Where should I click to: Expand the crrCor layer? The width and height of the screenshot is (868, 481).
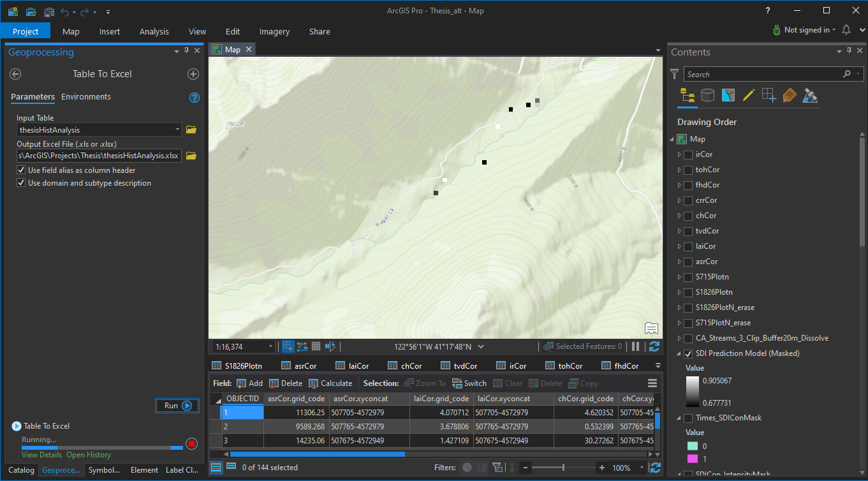pos(679,200)
